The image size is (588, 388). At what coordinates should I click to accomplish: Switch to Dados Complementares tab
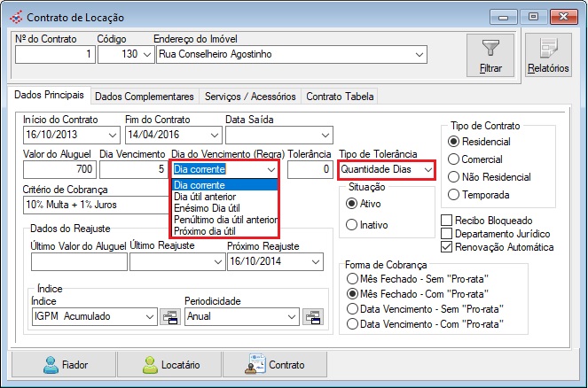[x=144, y=96]
